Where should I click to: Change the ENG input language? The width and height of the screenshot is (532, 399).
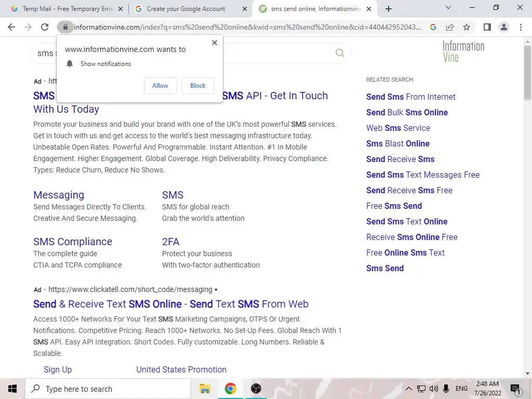pos(461,389)
